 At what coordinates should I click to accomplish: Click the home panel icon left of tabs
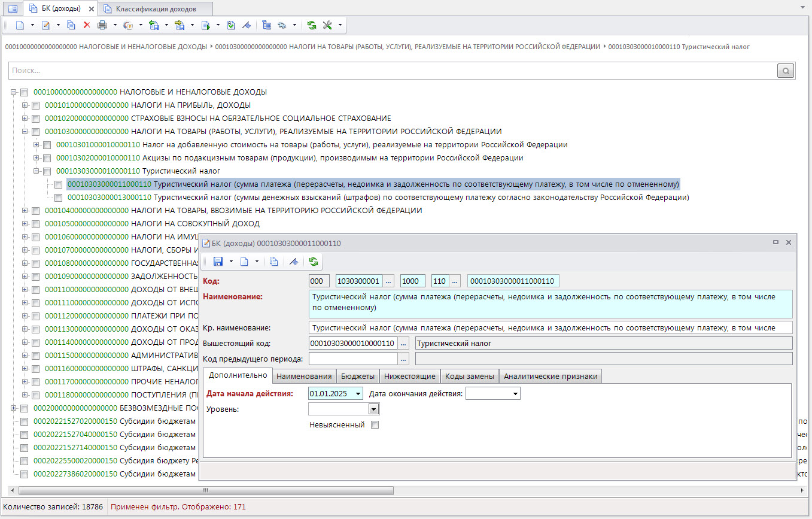pyautogui.click(x=13, y=8)
